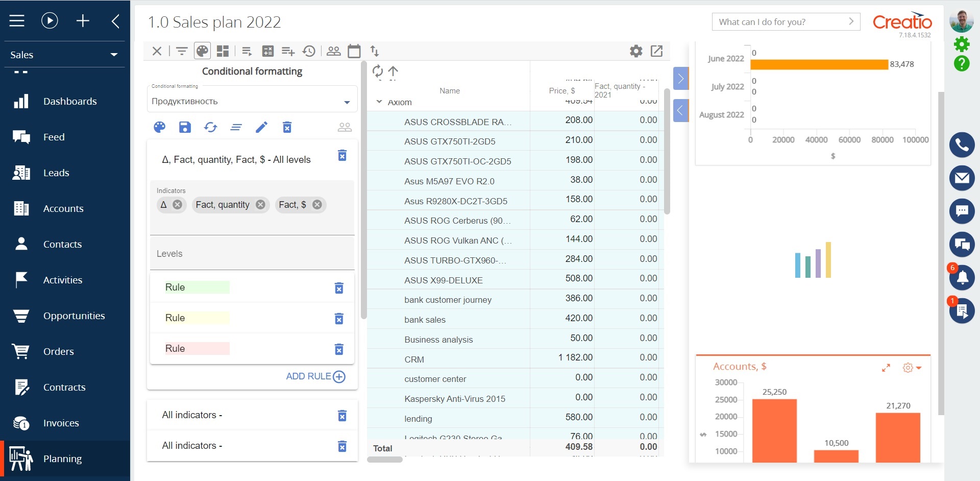Screen dimensions: 980x481
Task: Click ADD RULE in the Levels panel
Action: point(315,376)
